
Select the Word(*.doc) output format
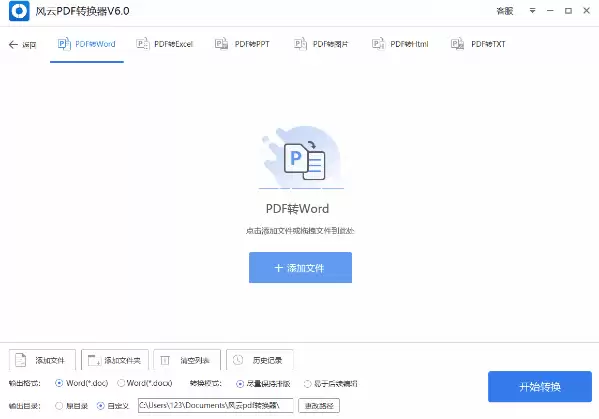pos(82,383)
